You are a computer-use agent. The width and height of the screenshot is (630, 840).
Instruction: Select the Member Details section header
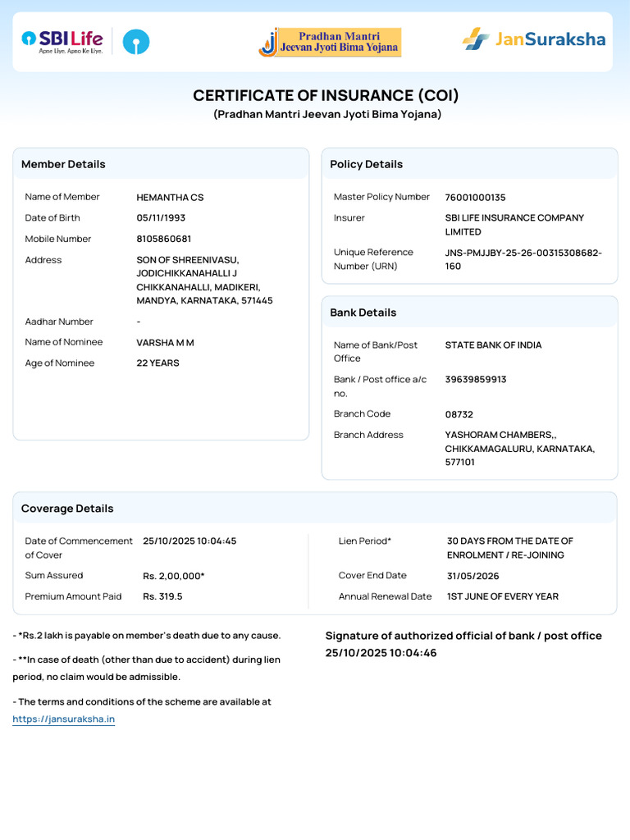[63, 164]
